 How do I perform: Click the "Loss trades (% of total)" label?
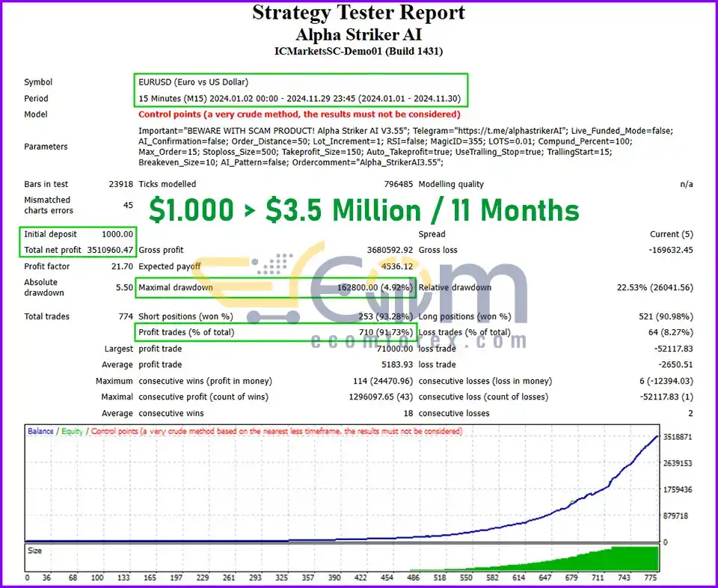click(x=464, y=332)
